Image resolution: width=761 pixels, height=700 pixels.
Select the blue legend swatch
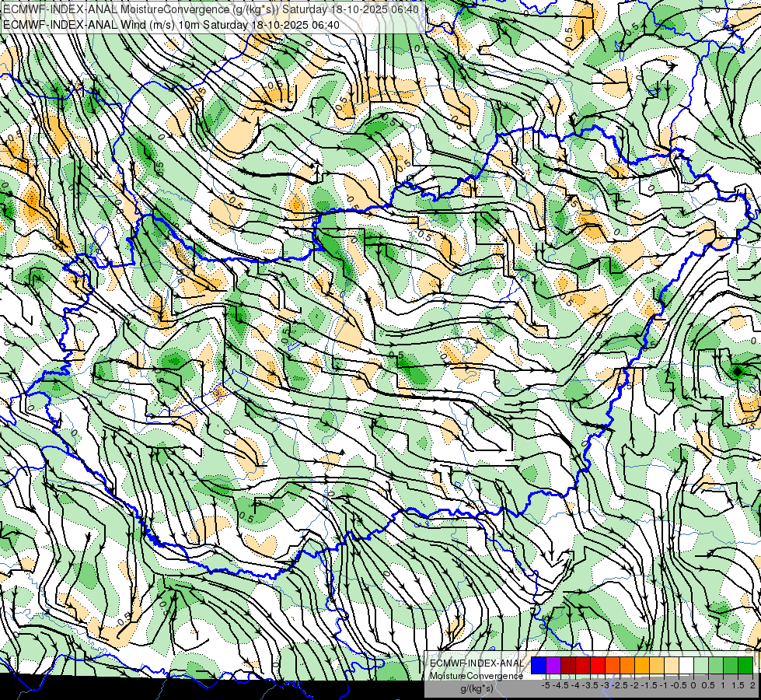point(539,665)
